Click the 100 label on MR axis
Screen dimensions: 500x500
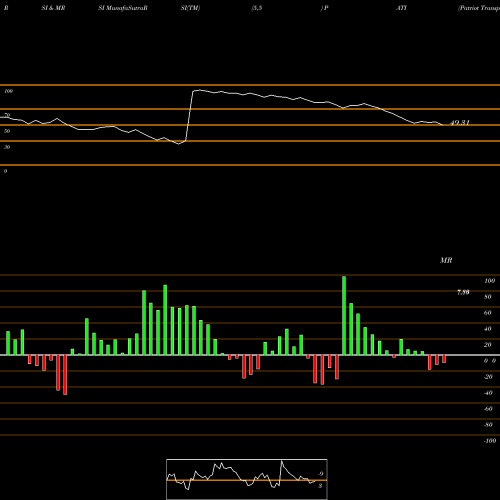(x=489, y=281)
